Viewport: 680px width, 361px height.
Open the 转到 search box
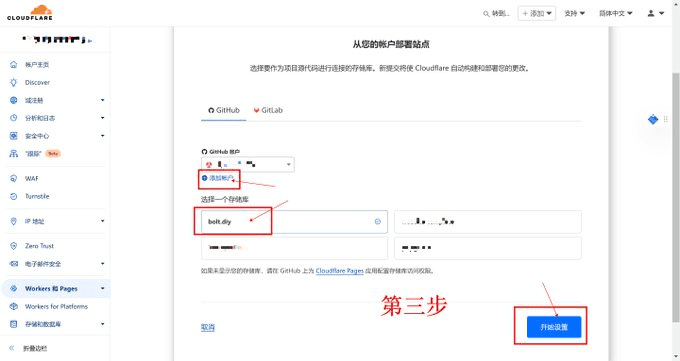496,13
